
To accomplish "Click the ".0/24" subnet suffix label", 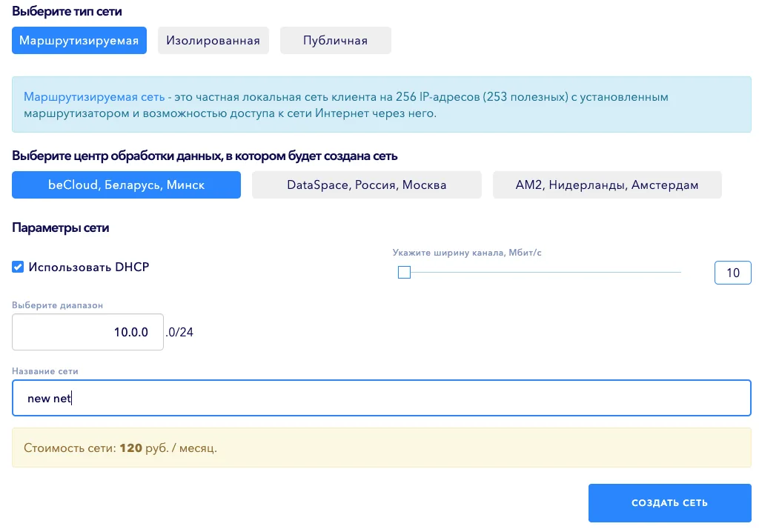I will [179, 331].
